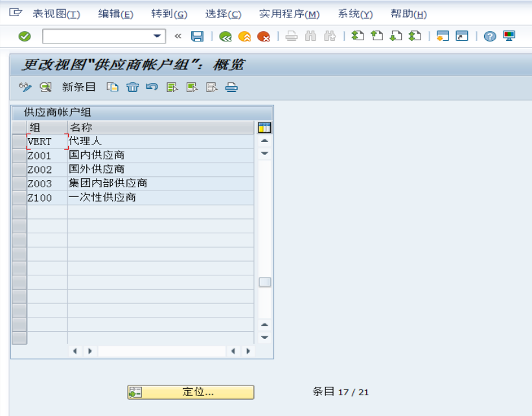Click the green Back icon
Screen dimensions: 532x416
226,36
